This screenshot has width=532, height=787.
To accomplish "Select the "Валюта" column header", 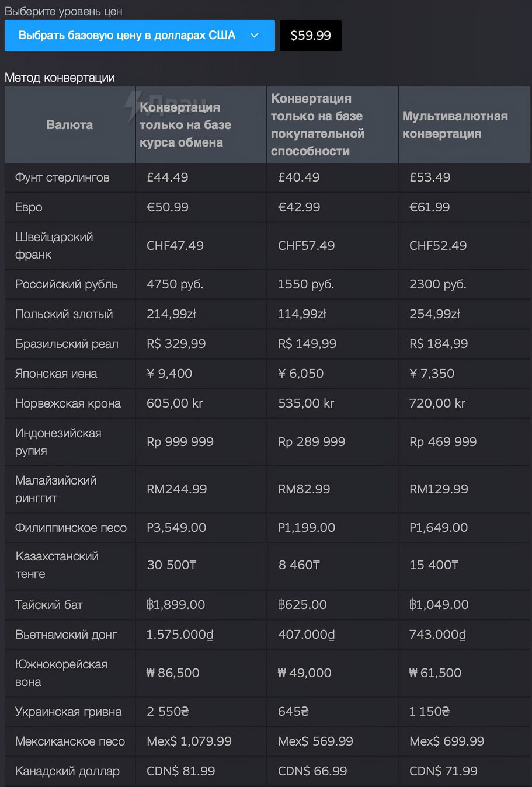I will (x=69, y=125).
